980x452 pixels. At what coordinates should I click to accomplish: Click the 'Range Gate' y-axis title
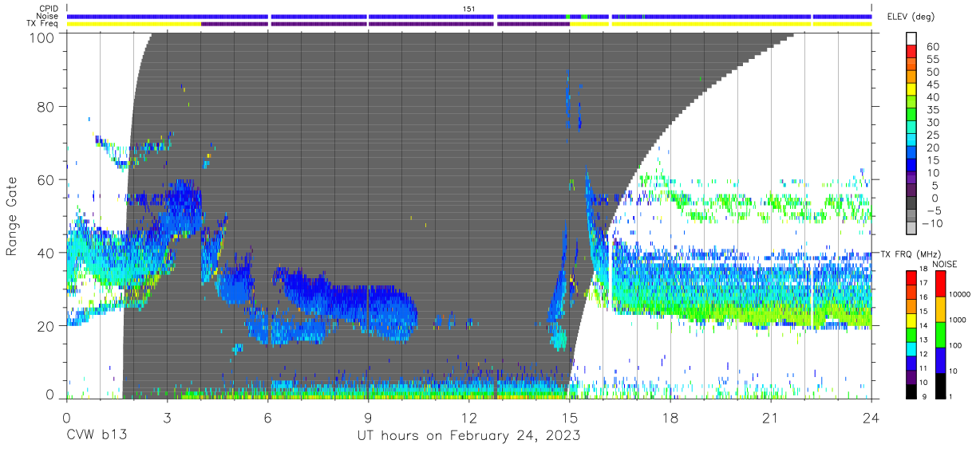(x=12, y=215)
